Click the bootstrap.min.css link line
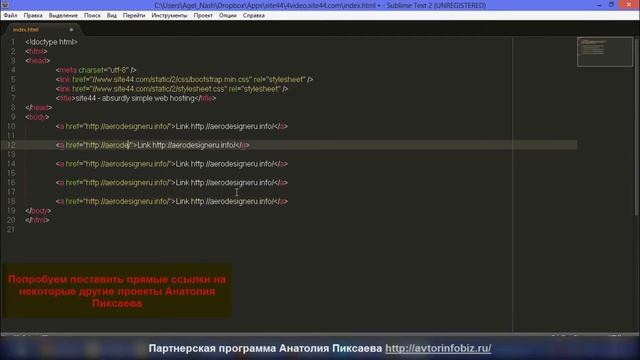 [x=184, y=80]
